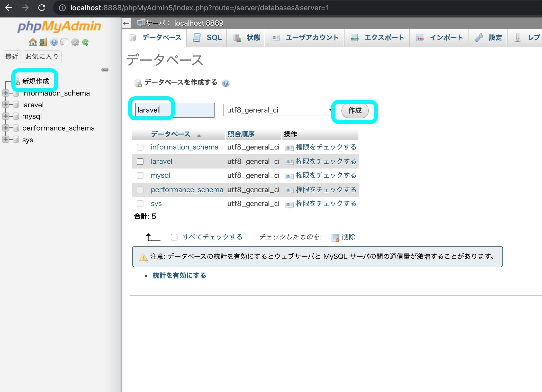
Task: Toggle the すべてチェックする checkbox
Action: pyautogui.click(x=174, y=237)
